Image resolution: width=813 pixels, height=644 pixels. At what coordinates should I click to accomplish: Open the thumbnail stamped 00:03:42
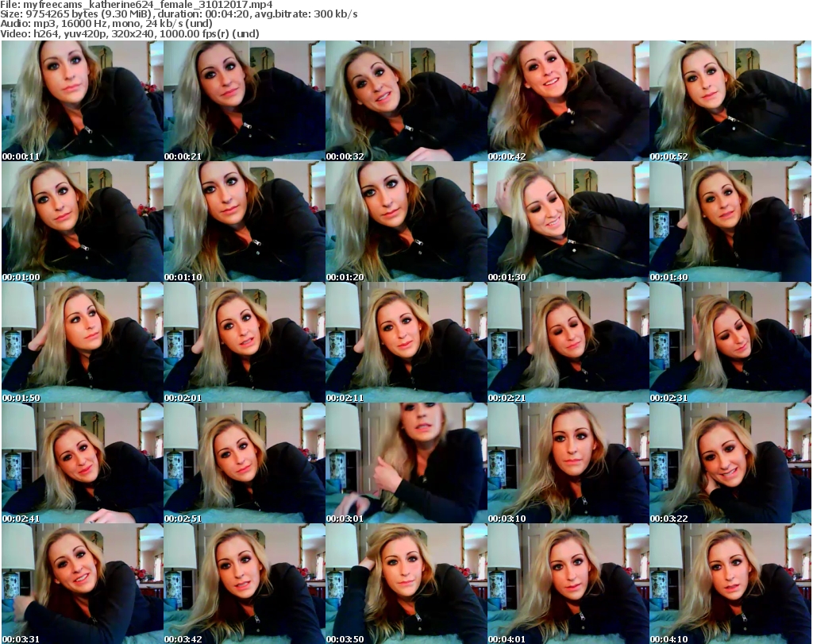(x=245, y=584)
